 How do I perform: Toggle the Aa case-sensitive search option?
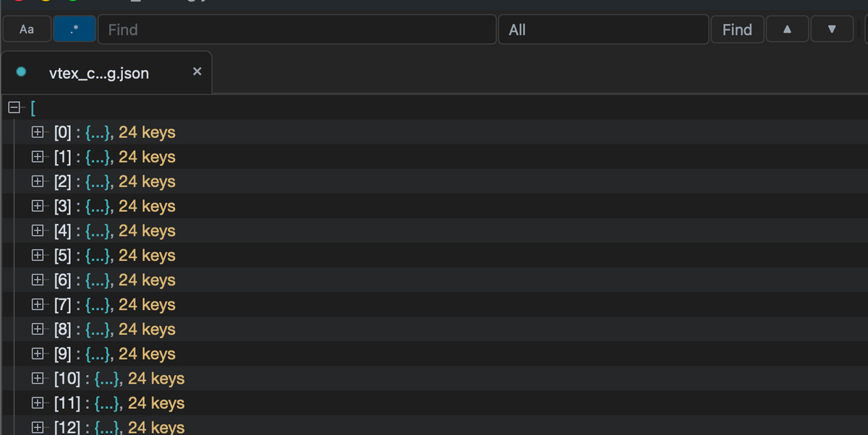pos(27,30)
